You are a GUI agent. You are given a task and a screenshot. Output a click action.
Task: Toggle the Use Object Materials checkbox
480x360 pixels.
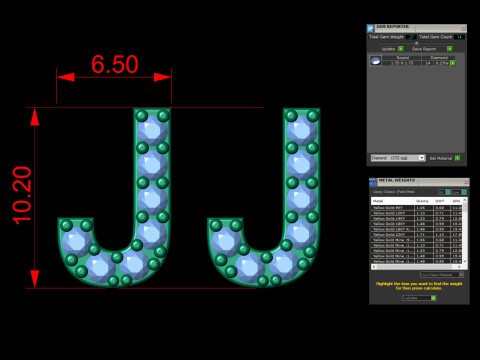[462, 275]
